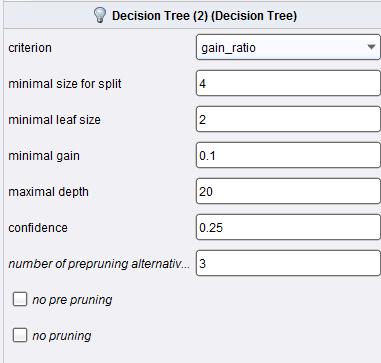Click the minimal size for split field
This screenshot has height=363, width=381.
click(288, 83)
